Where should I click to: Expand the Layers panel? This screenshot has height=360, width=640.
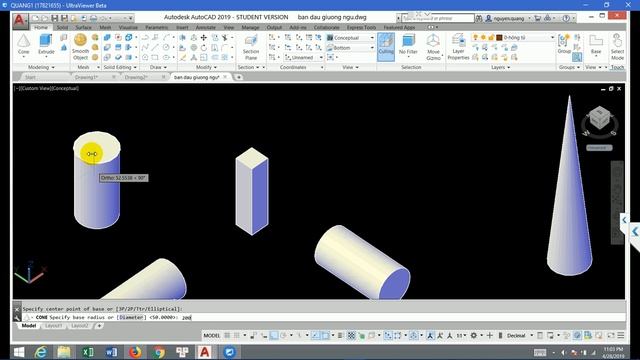click(500, 67)
